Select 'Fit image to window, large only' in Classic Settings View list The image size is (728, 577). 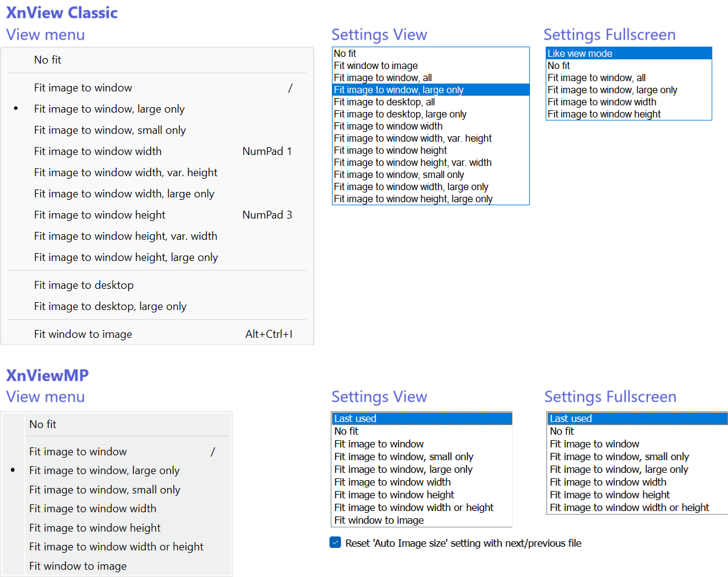point(399,90)
